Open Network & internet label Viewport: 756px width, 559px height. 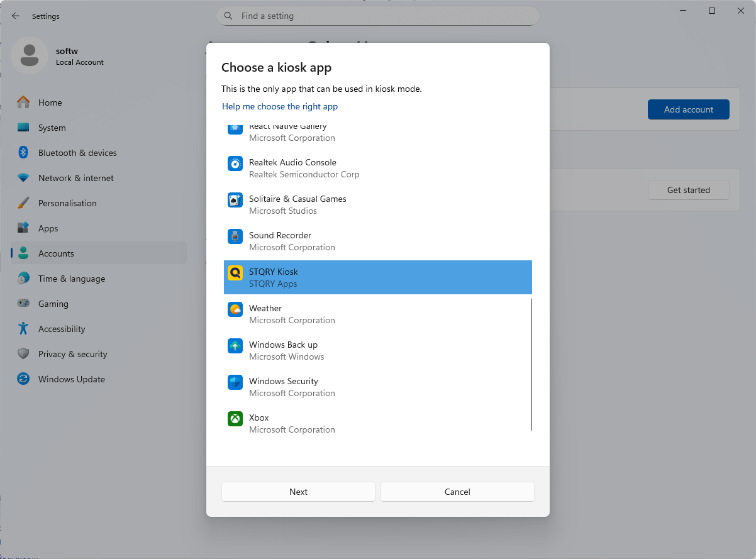click(76, 178)
